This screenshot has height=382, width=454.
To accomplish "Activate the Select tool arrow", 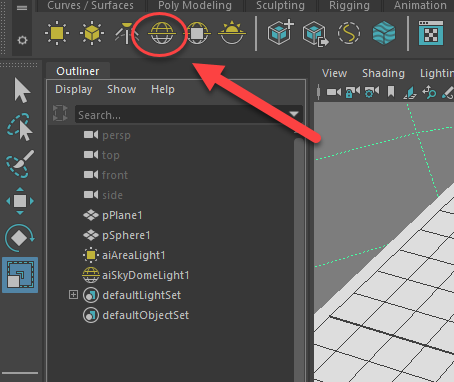I will [x=22, y=90].
